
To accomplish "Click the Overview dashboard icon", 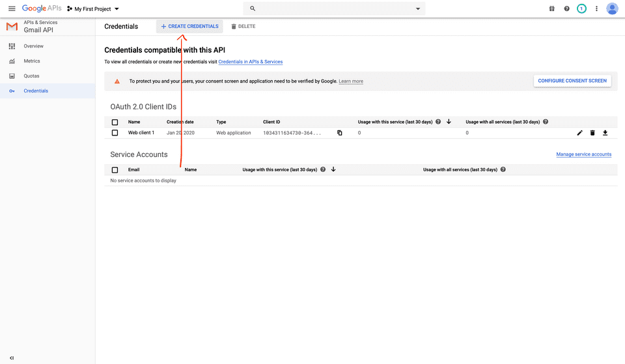I will (12, 46).
